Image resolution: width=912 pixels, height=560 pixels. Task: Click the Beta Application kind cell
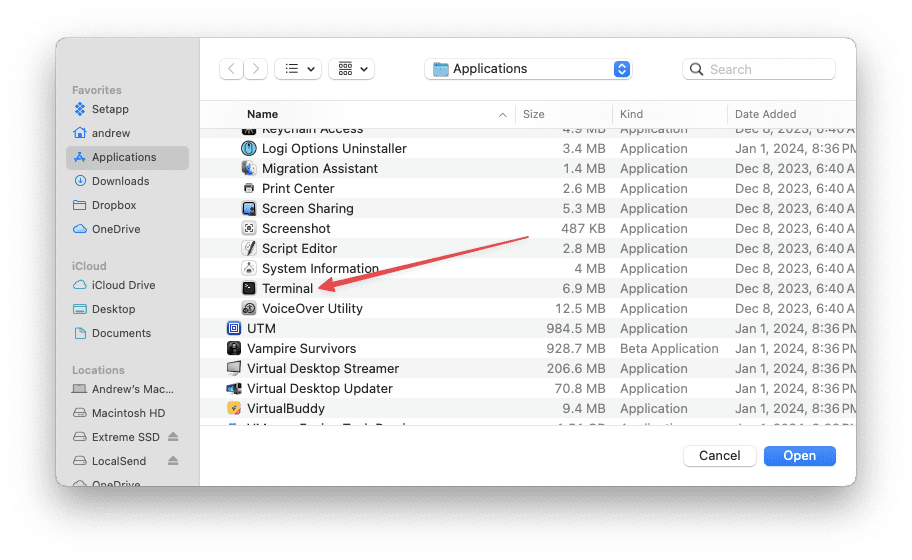[x=669, y=348]
